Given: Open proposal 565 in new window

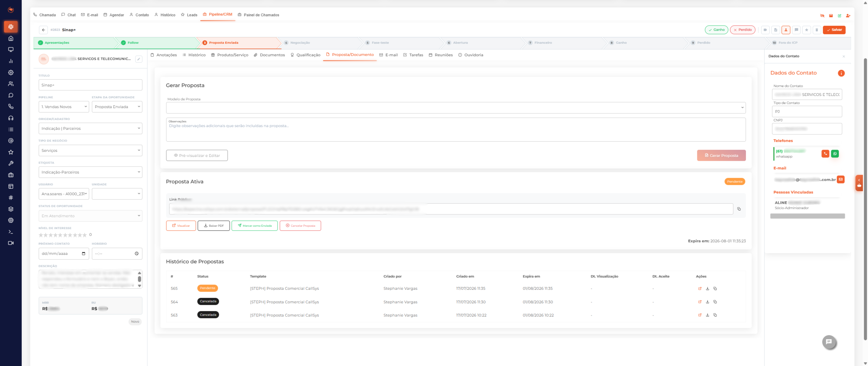Looking at the screenshot, I should [700, 289].
